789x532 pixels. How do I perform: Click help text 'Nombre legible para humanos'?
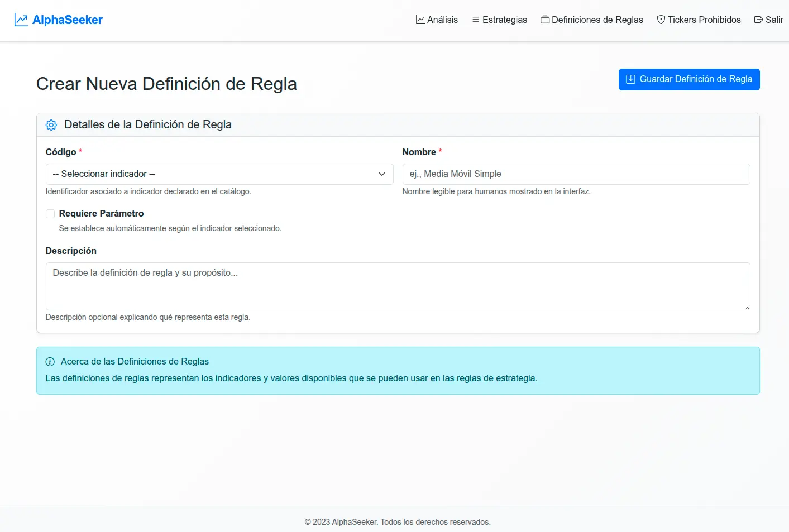tap(496, 191)
